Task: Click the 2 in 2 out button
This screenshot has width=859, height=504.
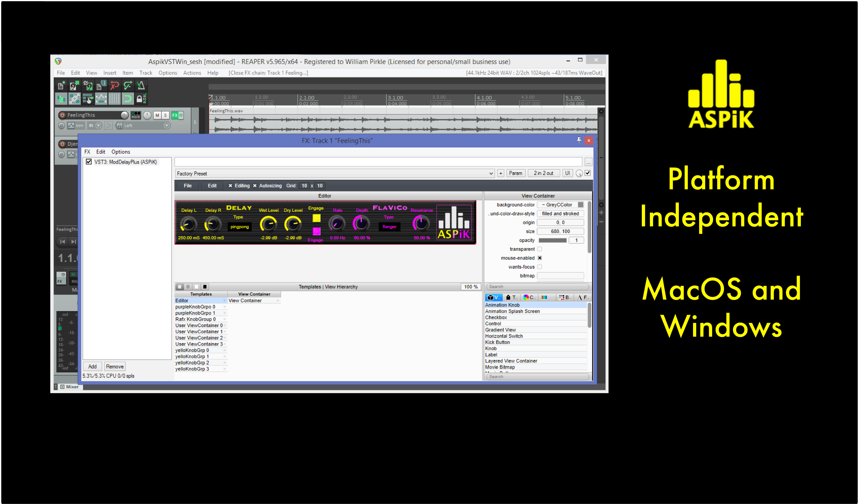Action: [543, 173]
